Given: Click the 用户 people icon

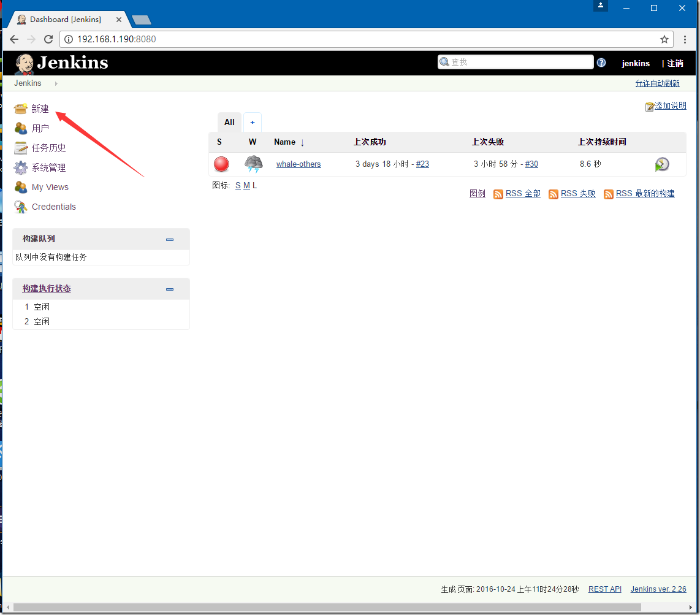Looking at the screenshot, I should (21, 128).
